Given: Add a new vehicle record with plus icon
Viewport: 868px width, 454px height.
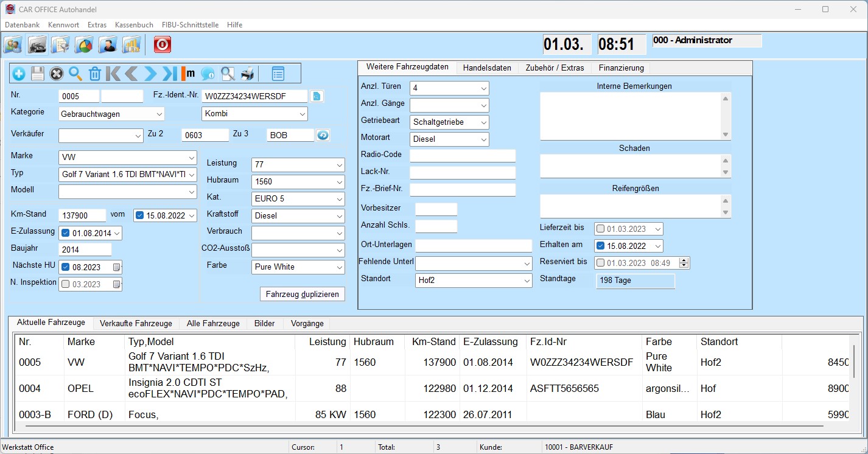Looking at the screenshot, I should [19, 74].
